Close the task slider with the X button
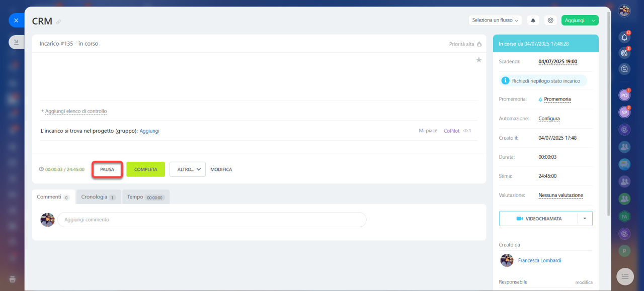This screenshot has width=644, height=291. 16,21
